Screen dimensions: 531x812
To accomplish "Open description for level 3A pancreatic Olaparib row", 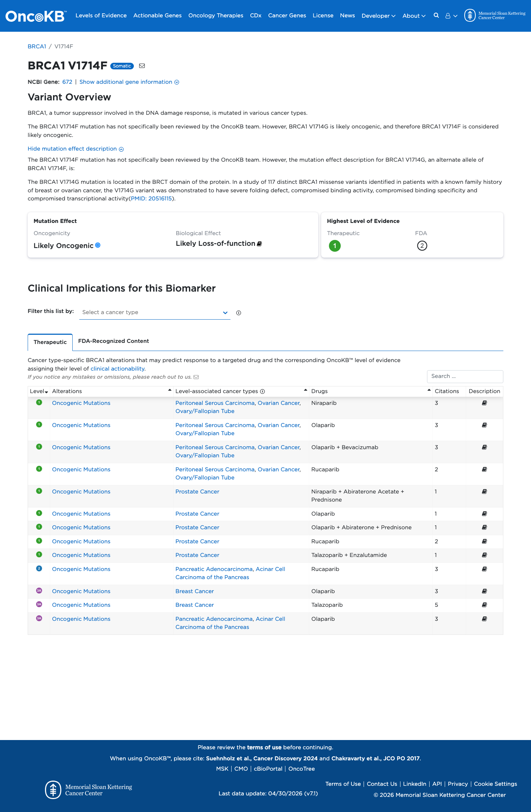I will tap(485, 619).
